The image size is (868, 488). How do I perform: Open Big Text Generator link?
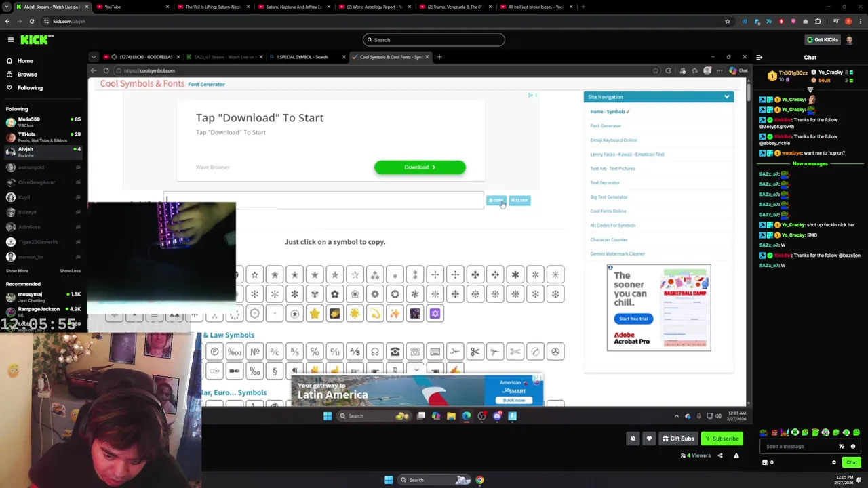[609, 197]
